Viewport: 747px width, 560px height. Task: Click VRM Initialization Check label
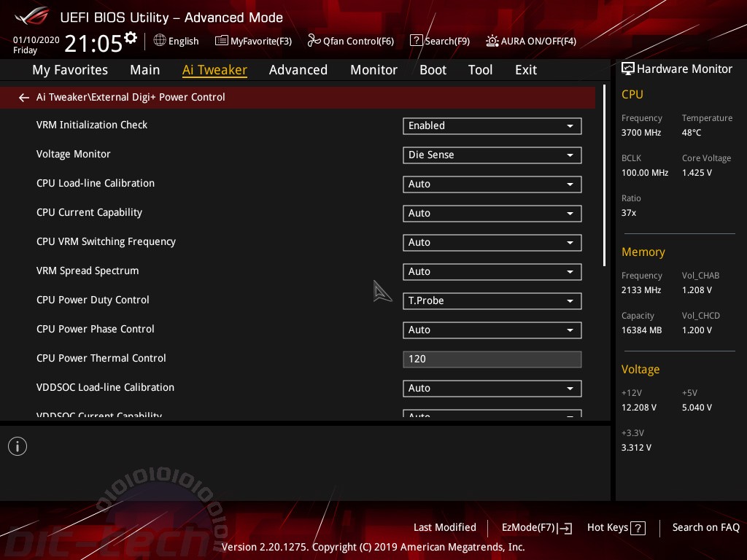[x=92, y=125]
